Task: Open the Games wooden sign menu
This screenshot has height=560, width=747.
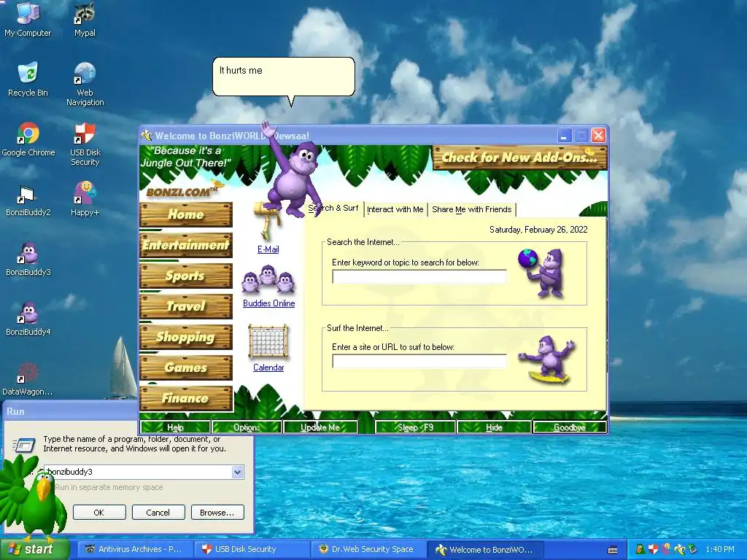Action: tap(186, 367)
